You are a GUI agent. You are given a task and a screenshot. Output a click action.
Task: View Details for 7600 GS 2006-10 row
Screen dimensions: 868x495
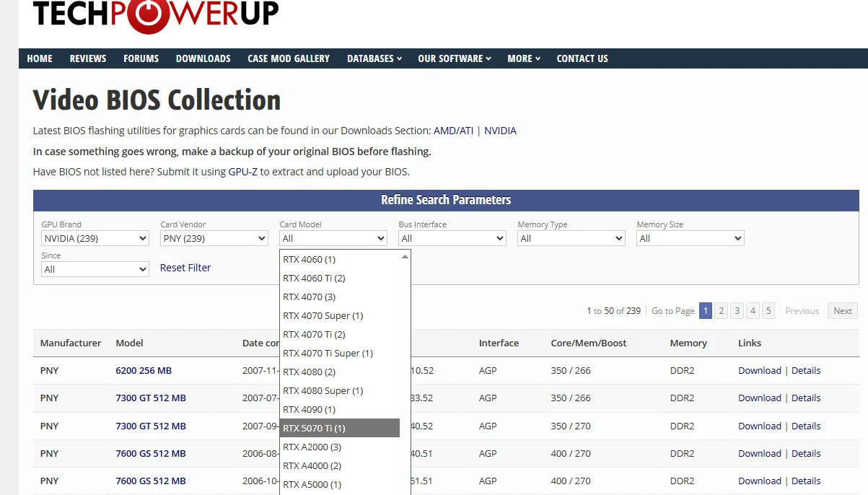[806, 481]
